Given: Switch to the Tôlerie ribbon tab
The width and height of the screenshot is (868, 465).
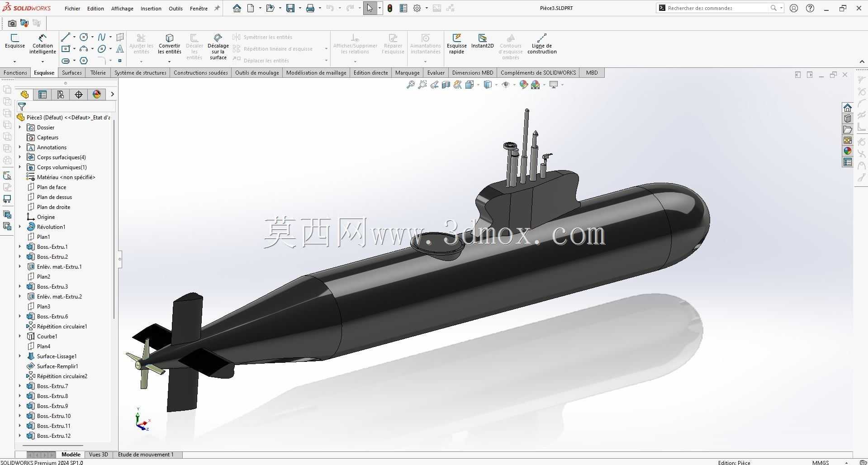Looking at the screenshot, I should coord(98,72).
